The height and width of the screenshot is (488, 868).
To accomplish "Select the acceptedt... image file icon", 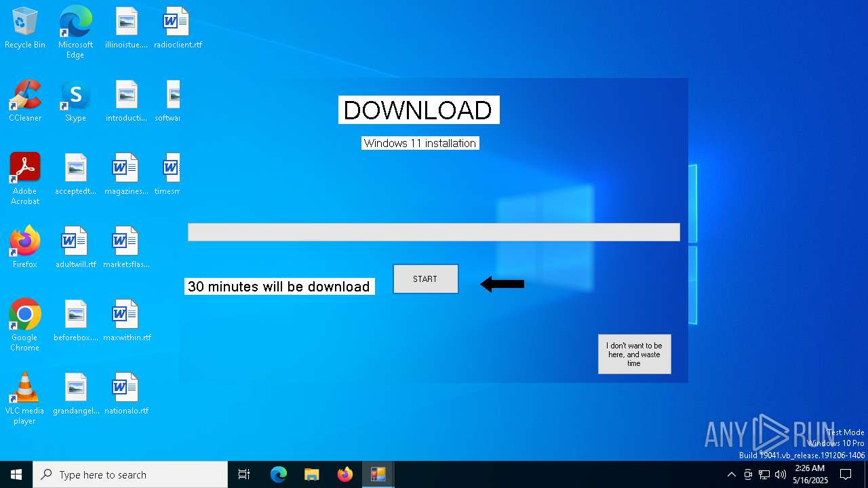I will click(x=75, y=175).
